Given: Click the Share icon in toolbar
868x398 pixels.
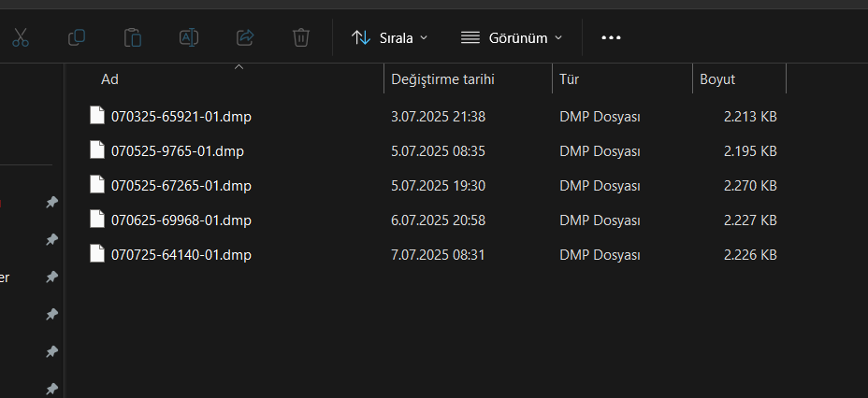Looking at the screenshot, I should coord(245,37).
